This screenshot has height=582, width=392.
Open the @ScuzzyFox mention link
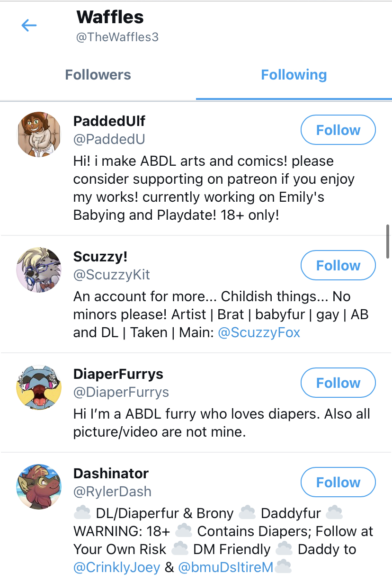(x=259, y=332)
